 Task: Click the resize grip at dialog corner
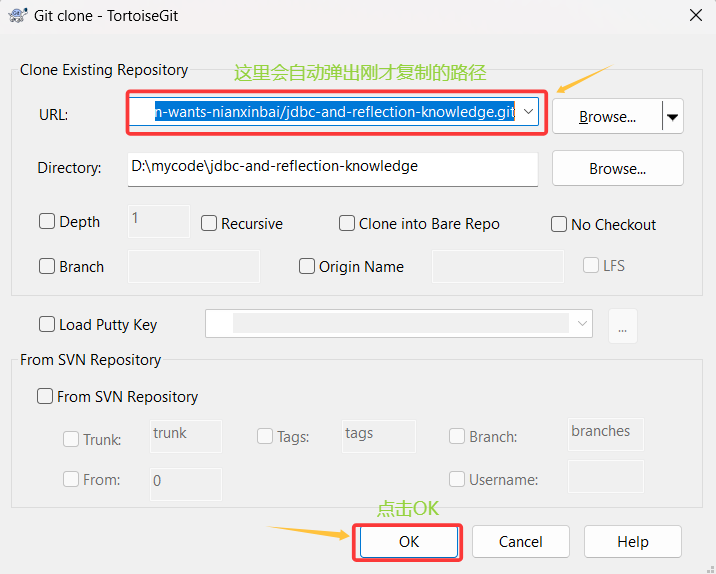(x=710, y=569)
